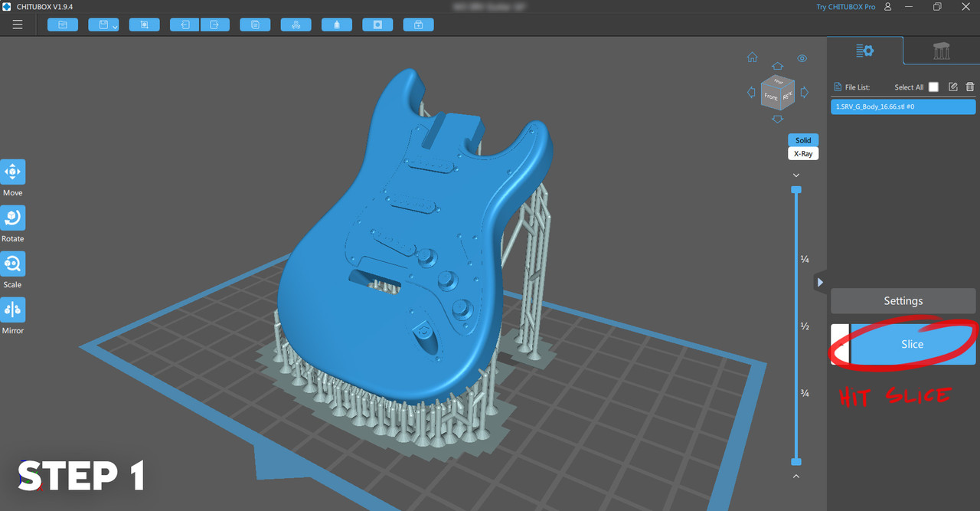Click the Open file folder toolbar icon

tap(63, 25)
